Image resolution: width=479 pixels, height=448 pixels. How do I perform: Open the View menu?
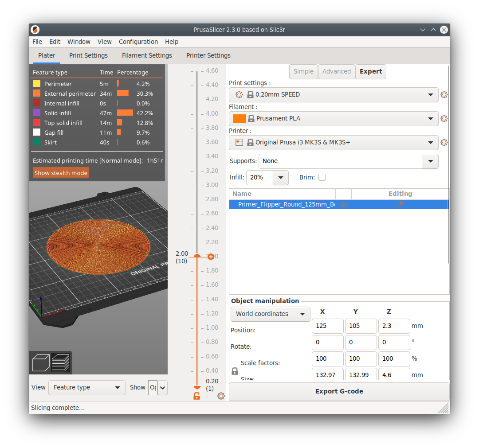[105, 42]
